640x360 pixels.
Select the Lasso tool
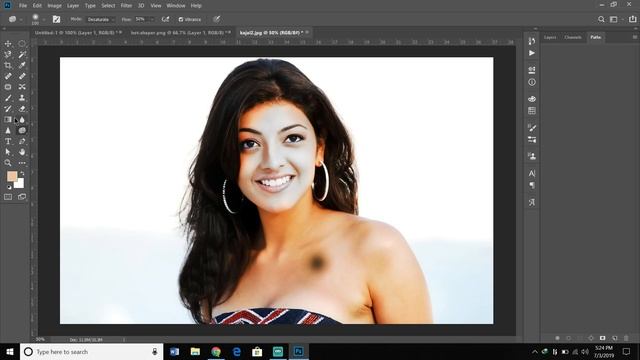(x=8, y=54)
